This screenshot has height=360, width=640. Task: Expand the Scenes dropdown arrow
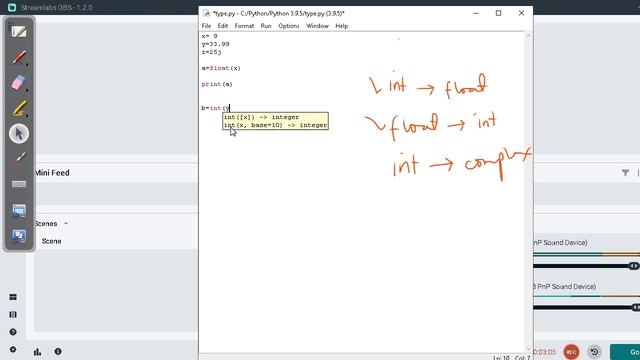coord(66,224)
